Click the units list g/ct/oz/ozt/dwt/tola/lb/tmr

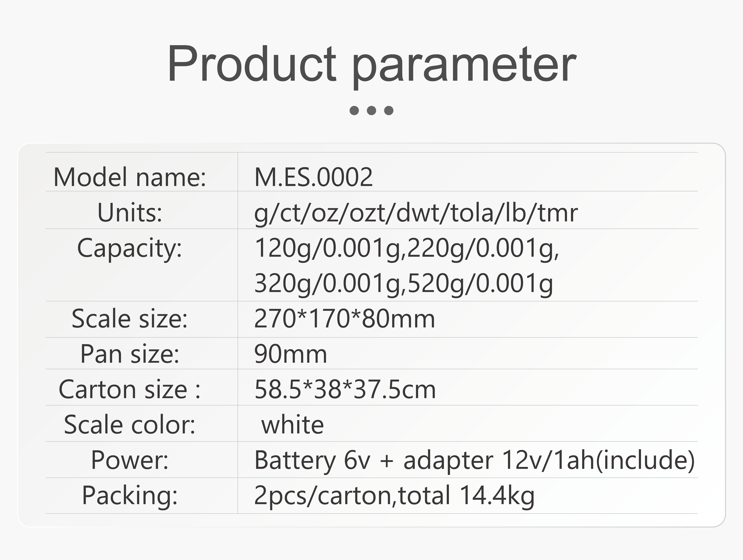coord(416,213)
